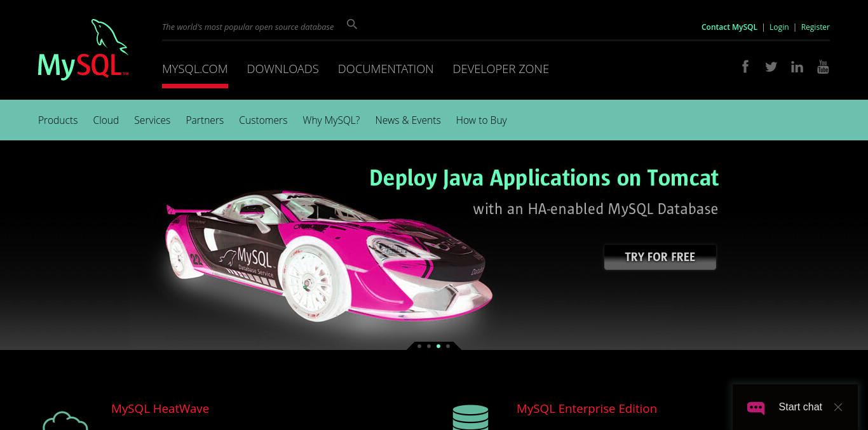The height and width of the screenshot is (430, 868).
Task: Open MySQL YouTube channel icon
Action: (823, 67)
